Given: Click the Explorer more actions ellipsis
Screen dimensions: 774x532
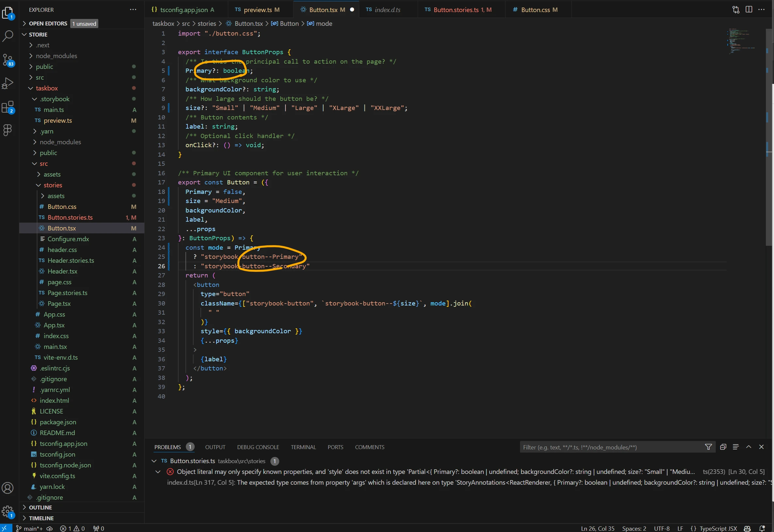Looking at the screenshot, I should pyautogui.click(x=133, y=10).
